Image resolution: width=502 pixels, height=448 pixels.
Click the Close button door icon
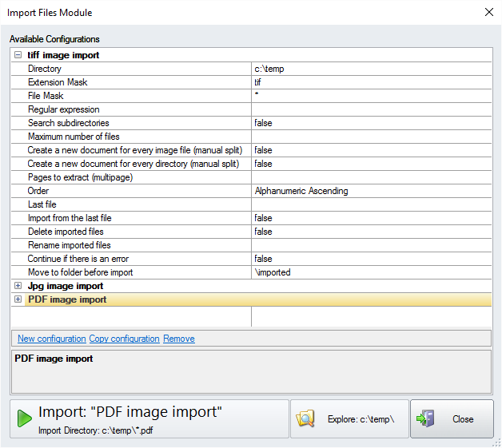[x=427, y=419]
